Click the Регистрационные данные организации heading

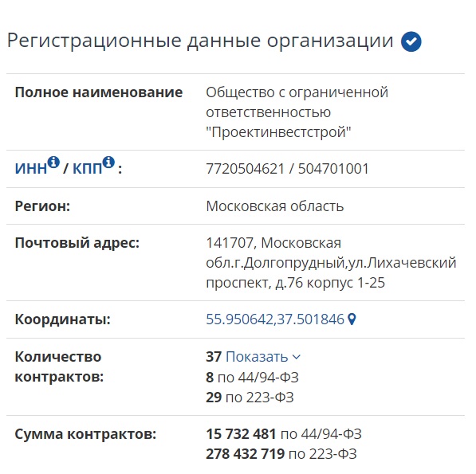200,41
